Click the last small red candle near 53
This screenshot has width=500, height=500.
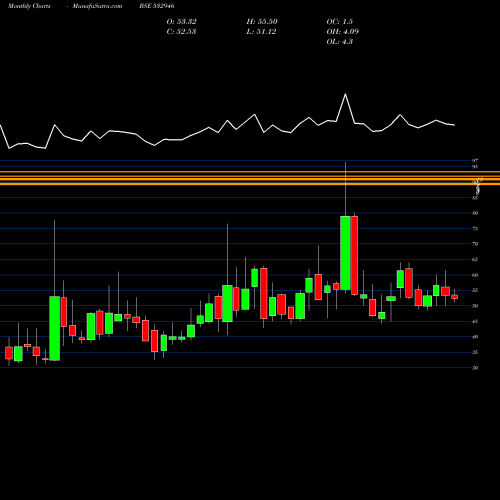454,297
